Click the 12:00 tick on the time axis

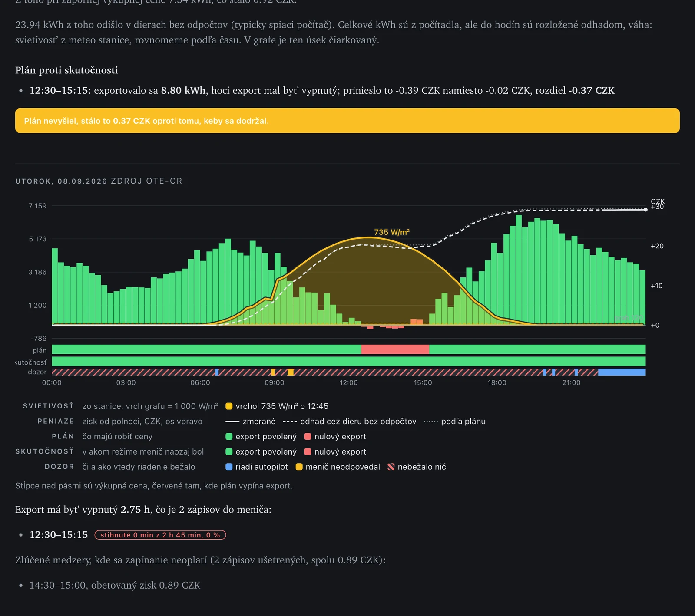[349, 382]
